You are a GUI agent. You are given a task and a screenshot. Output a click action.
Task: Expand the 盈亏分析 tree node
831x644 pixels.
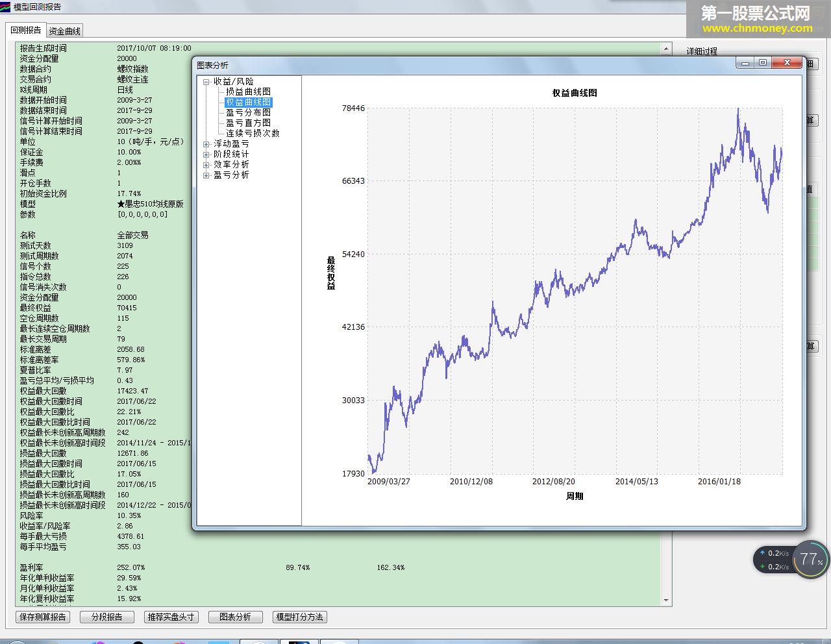tap(206, 175)
